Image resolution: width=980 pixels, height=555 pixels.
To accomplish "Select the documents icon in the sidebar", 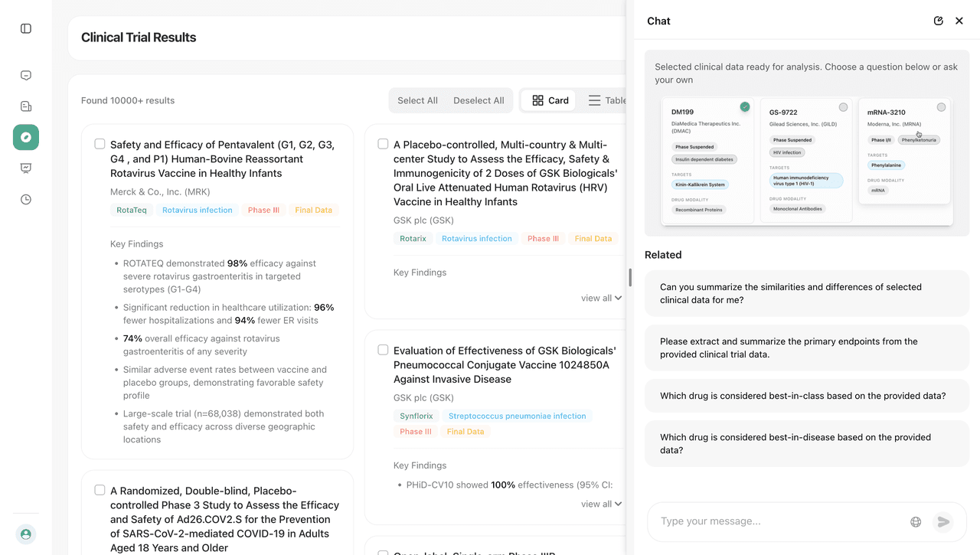I will click(x=25, y=106).
